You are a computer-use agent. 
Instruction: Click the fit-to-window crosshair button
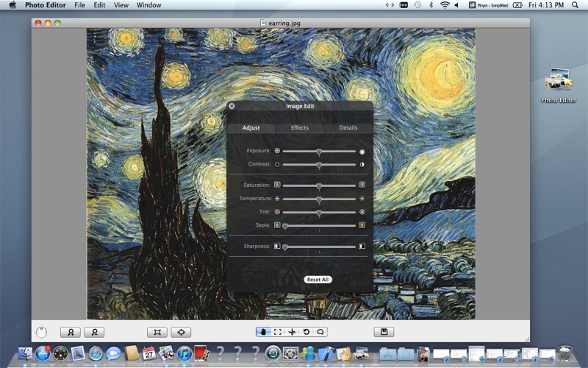181,333
